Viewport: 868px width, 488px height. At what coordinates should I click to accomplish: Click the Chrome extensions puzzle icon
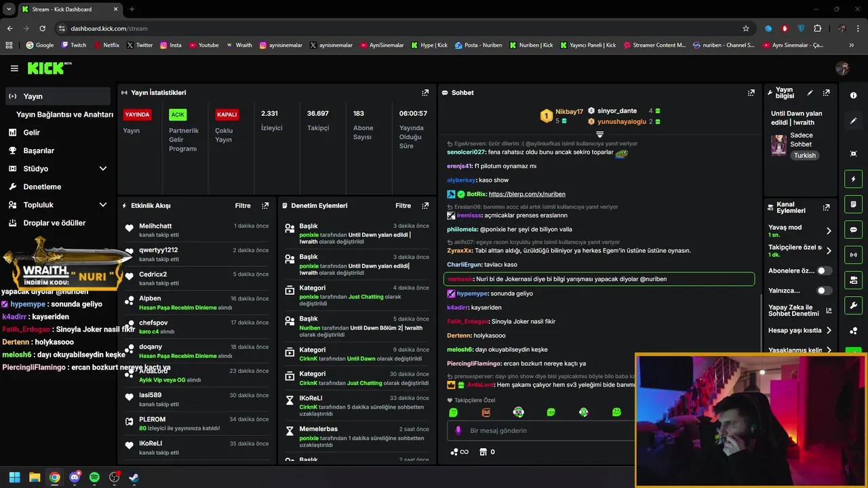tap(817, 28)
